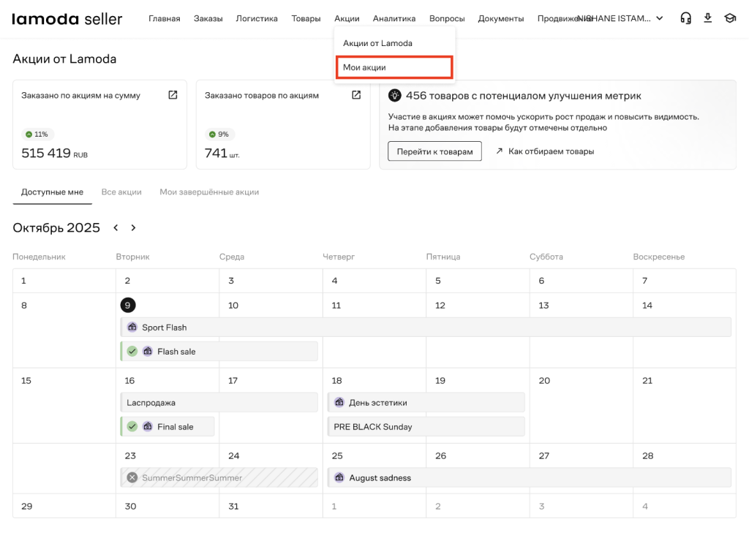Open the Документы menu item
This screenshot has height=560, width=749.
pos(500,18)
